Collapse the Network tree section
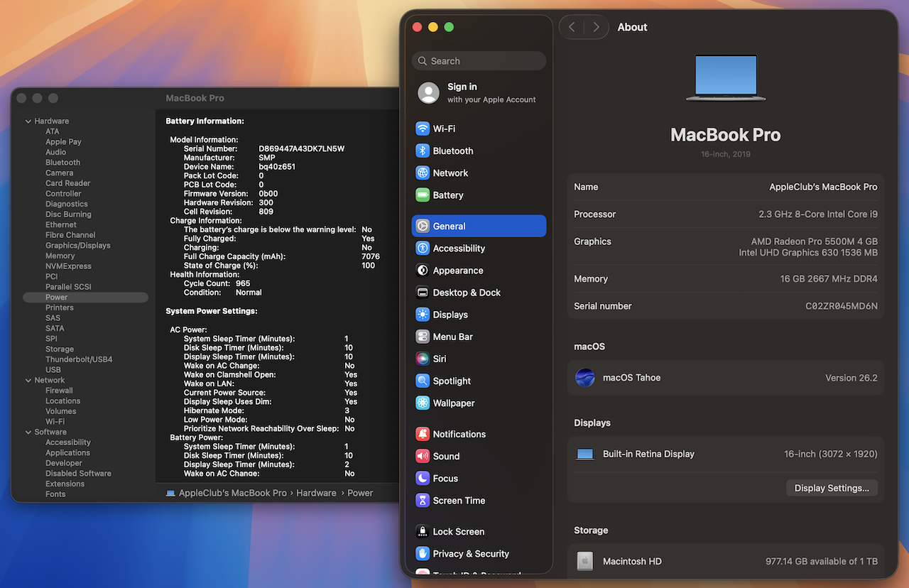Image resolution: width=909 pixels, height=588 pixels. coord(28,381)
